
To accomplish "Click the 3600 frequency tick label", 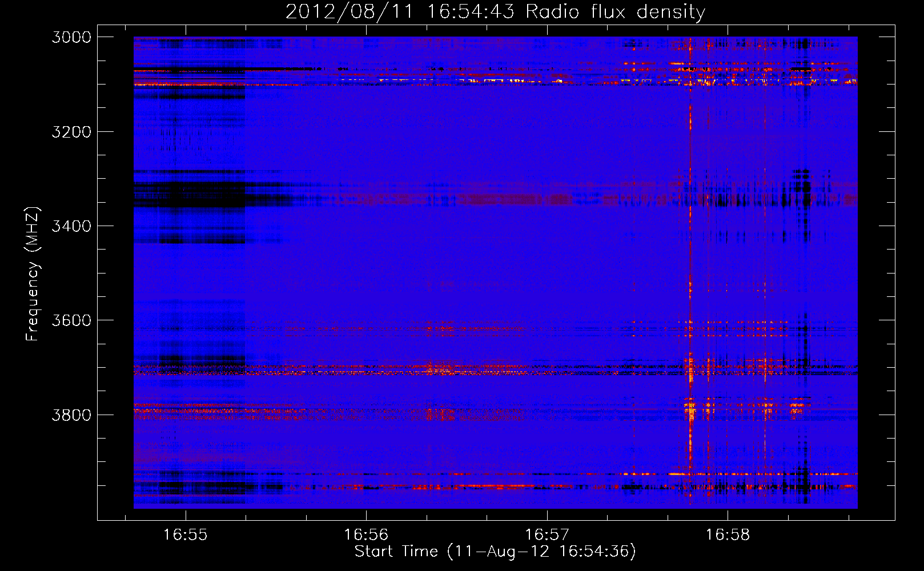I will [71, 320].
